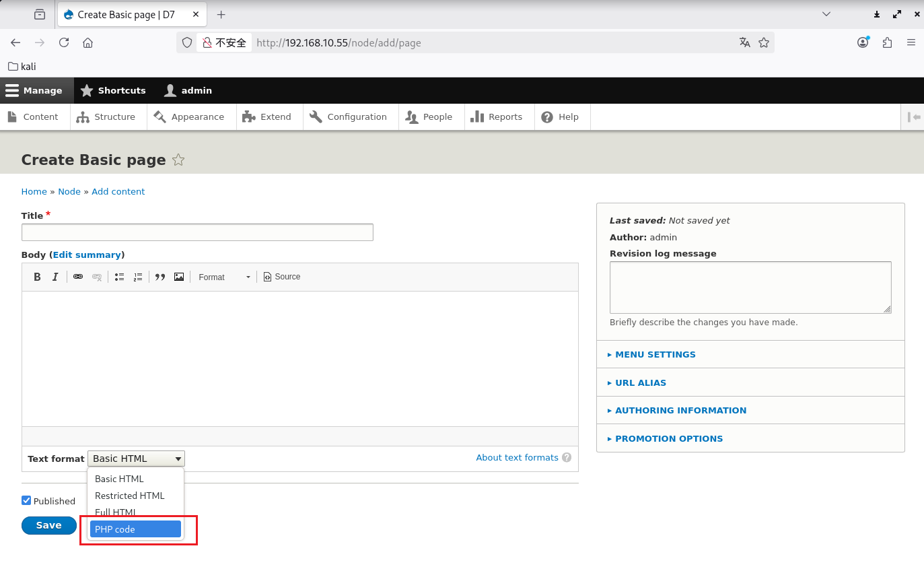Image resolution: width=924 pixels, height=571 pixels.
Task: Insert a numbered list
Action: [138, 277]
